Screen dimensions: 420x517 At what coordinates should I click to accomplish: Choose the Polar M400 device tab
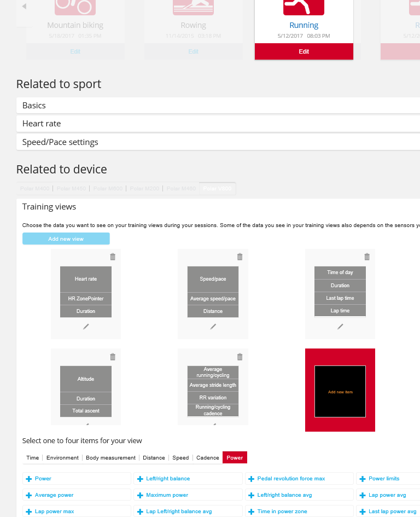(34, 189)
